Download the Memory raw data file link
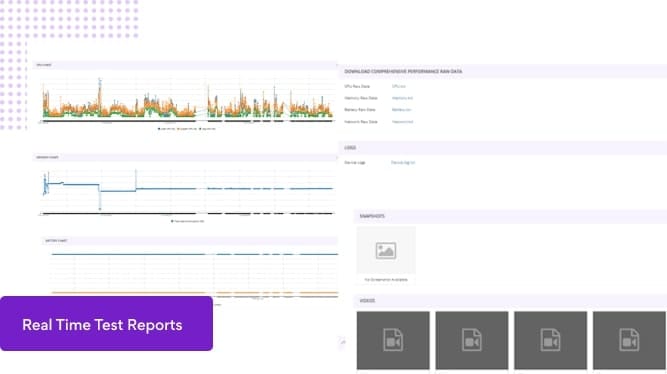 (402, 98)
